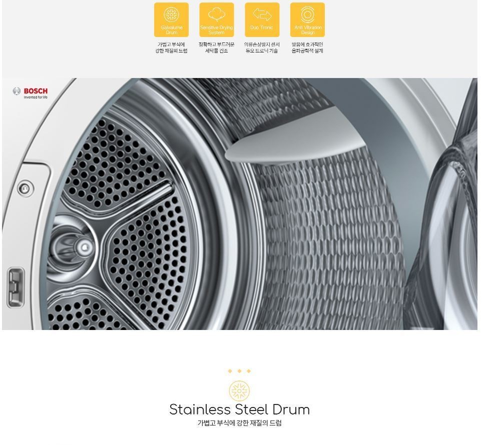
Task: Click the round screw on the door hinge
Action: coord(25,188)
